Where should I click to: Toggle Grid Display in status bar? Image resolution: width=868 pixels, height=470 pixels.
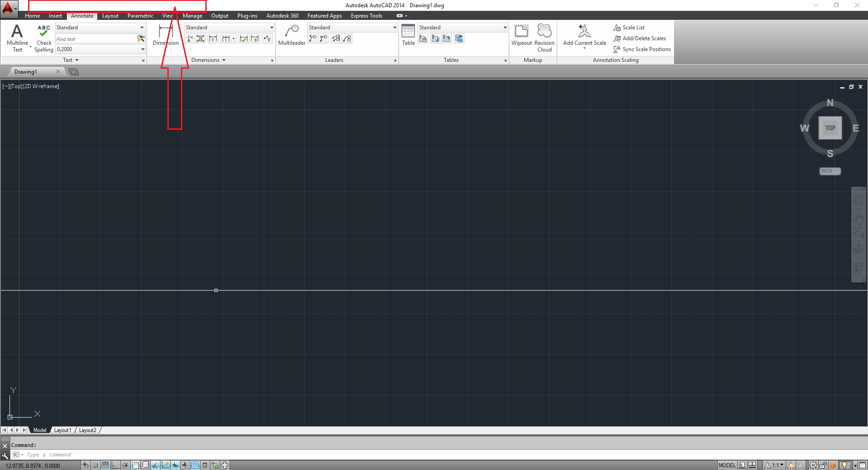point(105,465)
